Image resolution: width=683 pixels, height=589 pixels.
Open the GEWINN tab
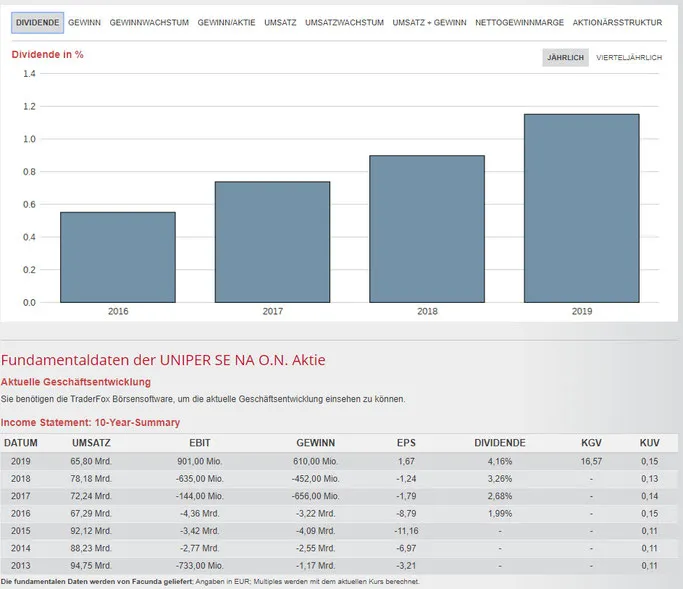click(85, 23)
